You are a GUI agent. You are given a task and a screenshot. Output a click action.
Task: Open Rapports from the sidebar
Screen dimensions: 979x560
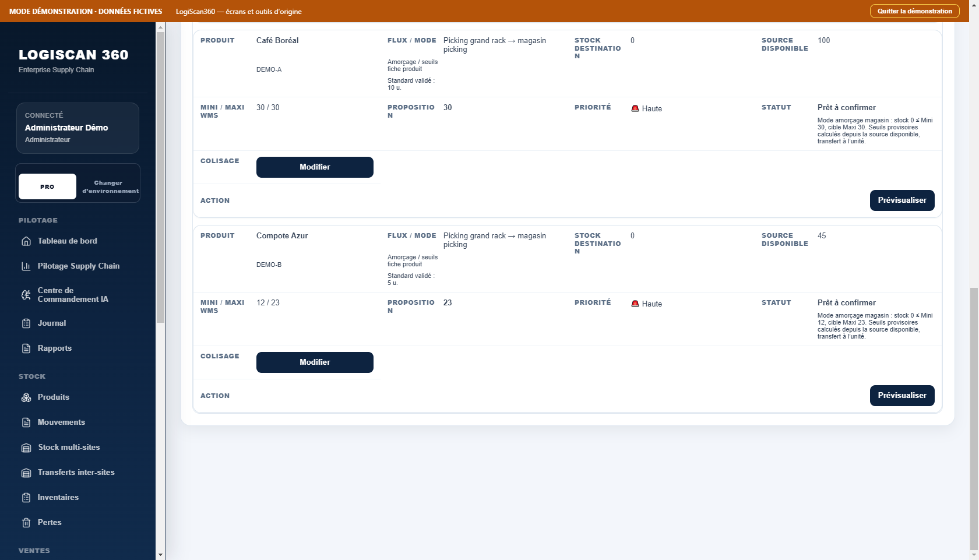pos(55,348)
